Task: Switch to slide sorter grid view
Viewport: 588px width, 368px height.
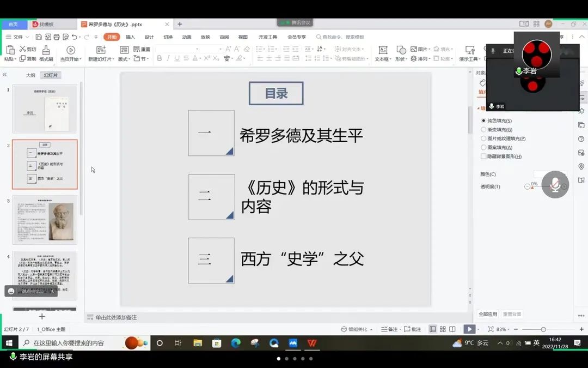Action: 443,329
